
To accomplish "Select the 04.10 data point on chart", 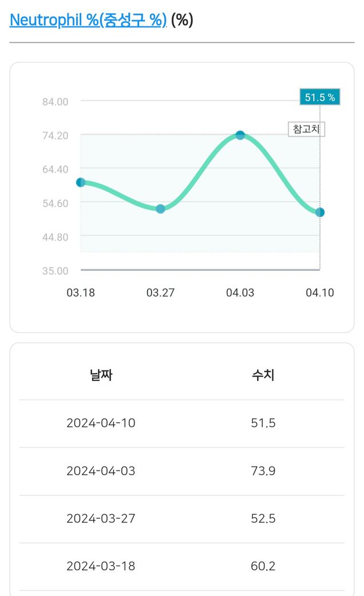I will pos(320,213).
